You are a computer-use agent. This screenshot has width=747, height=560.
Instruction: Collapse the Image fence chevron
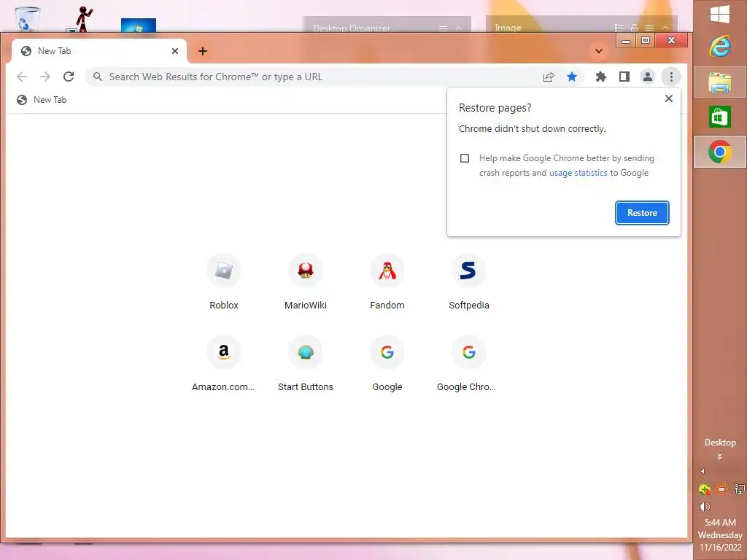(x=665, y=28)
